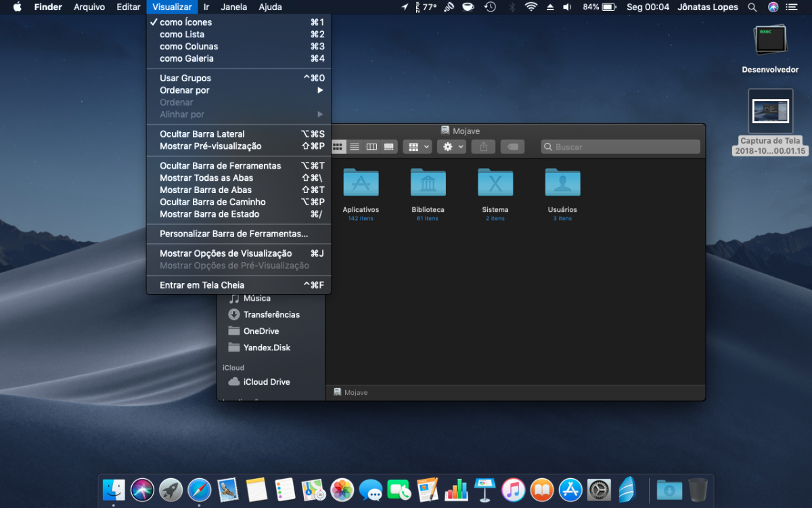Image resolution: width=812 pixels, height=508 pixels.
Task: Open the Biblioteca folder icon
Action: coord(428,182)
